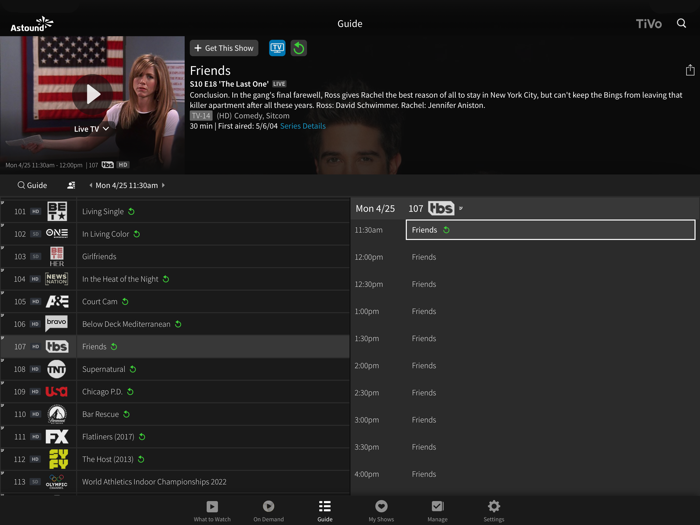Image resolution: width=700 pixels, height=525 pixels.
Task: Select TV One channel 102 logo
Action: pos(57,233)
